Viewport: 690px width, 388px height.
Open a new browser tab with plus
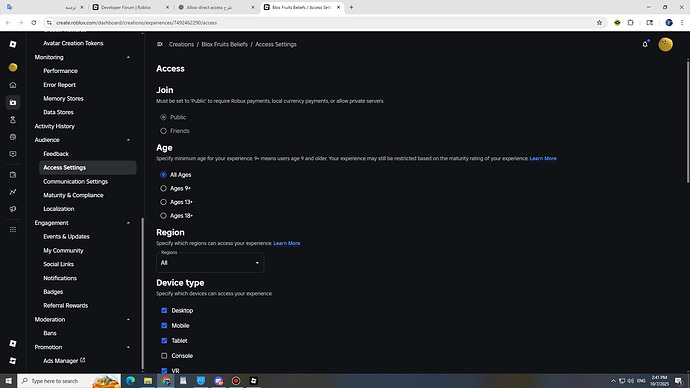click(x=351, y=7)
